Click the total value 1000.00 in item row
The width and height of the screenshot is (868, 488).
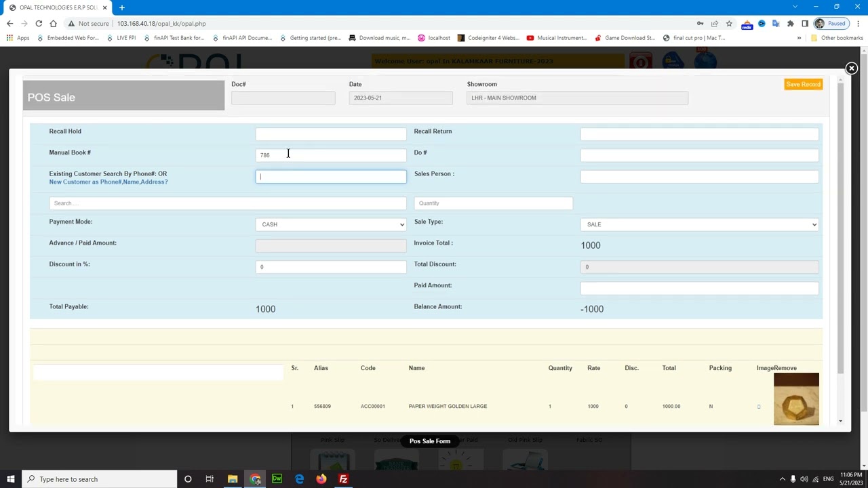click(671, 407)
